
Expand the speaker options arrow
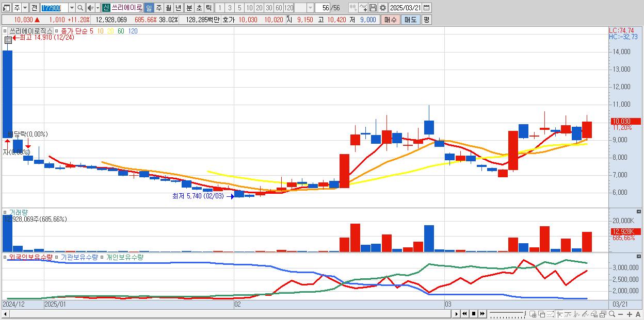click(x=98, y=8)
